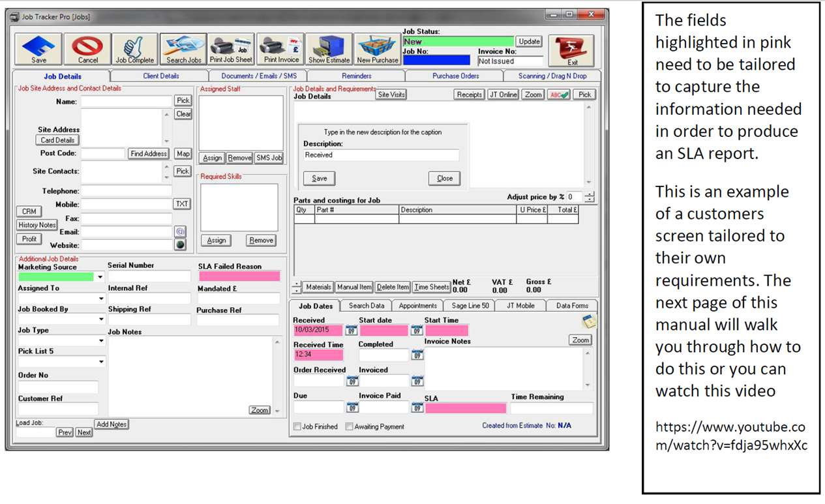The image size is (825, 504).
Task: Click the Description field containing Received
Action: [381, 155]
